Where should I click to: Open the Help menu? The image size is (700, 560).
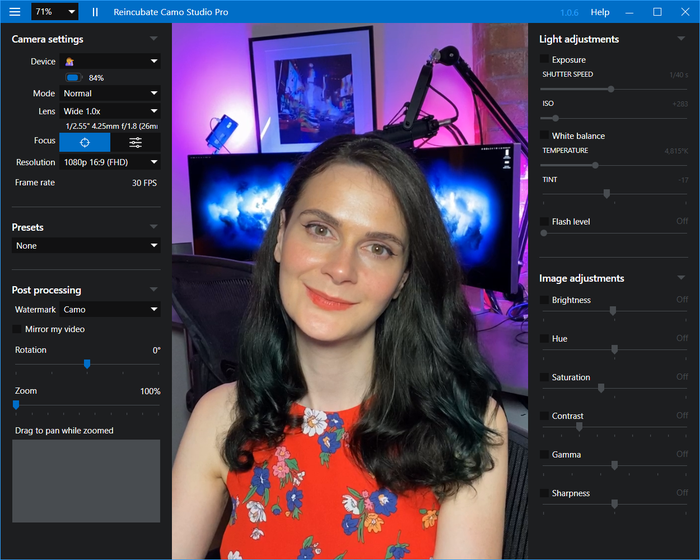tap(600, 12)
